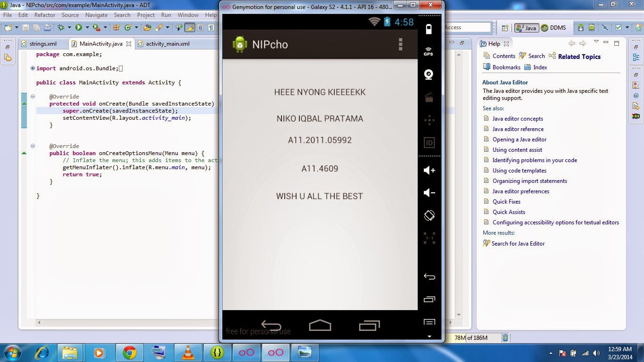Tap Android Home button in emulator
The image size is (644, 362).
pyautogui.click(x=320, y=325)
